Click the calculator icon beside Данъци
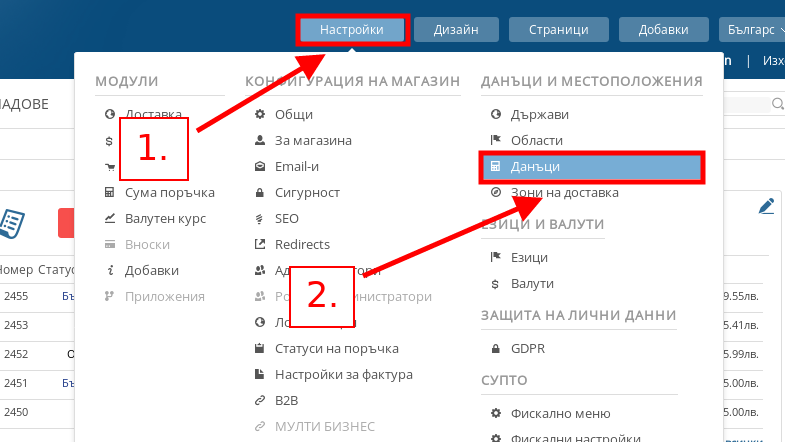 pyautogui.click(x=494, y=167)
